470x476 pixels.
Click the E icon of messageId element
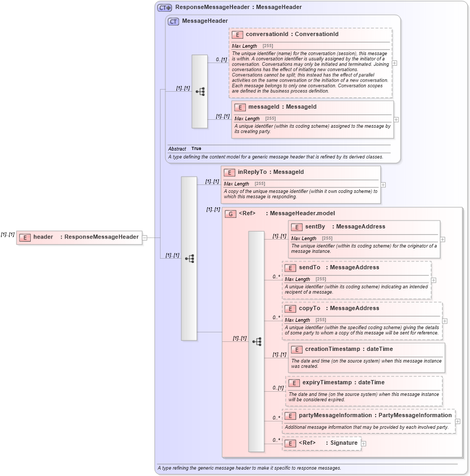(x=240, y=107)
